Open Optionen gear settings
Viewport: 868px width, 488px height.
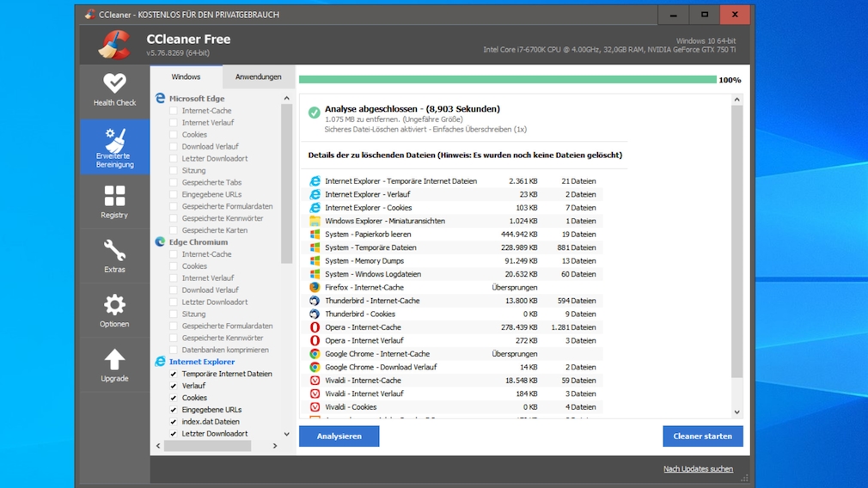114,311
